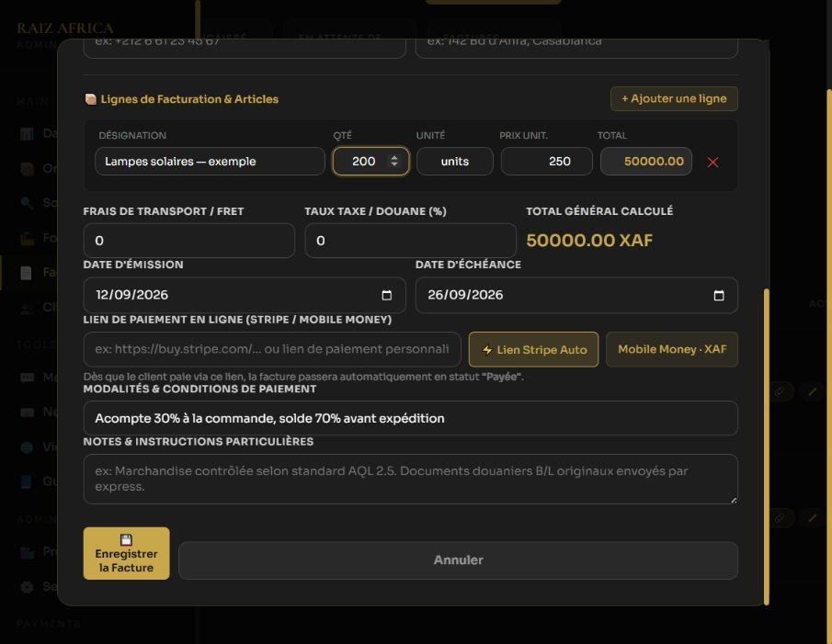The width and height of the screenshot is (832, 644).
Task: Click the modal's gold vertical scrollbar
Action: (x=766, y=446)
